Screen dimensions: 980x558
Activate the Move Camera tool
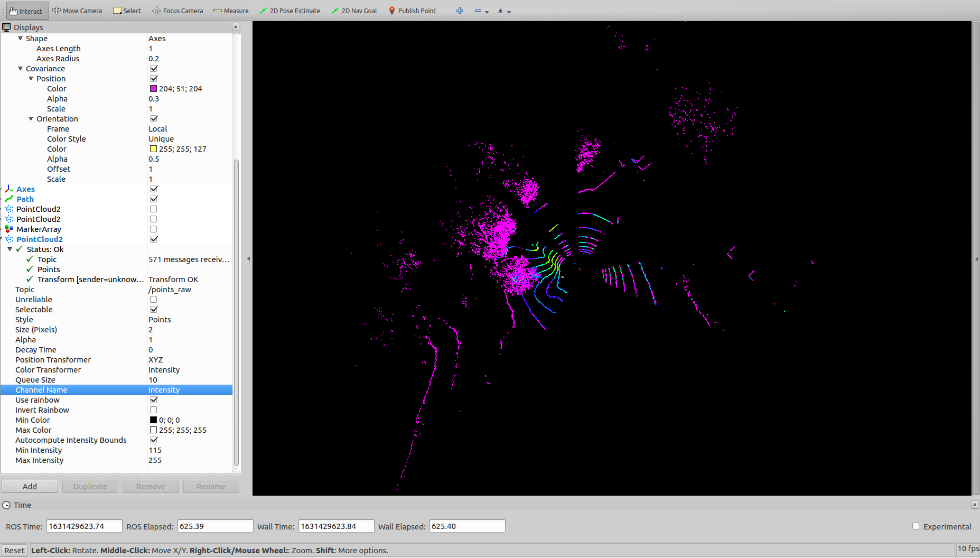[77, 11]
